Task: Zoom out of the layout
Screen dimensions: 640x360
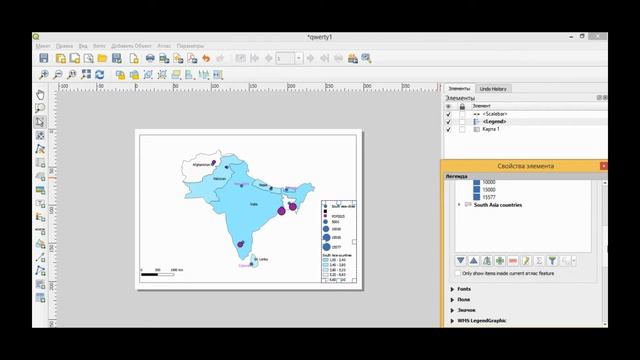Action: pyautogui.click(x=58, y=75)
